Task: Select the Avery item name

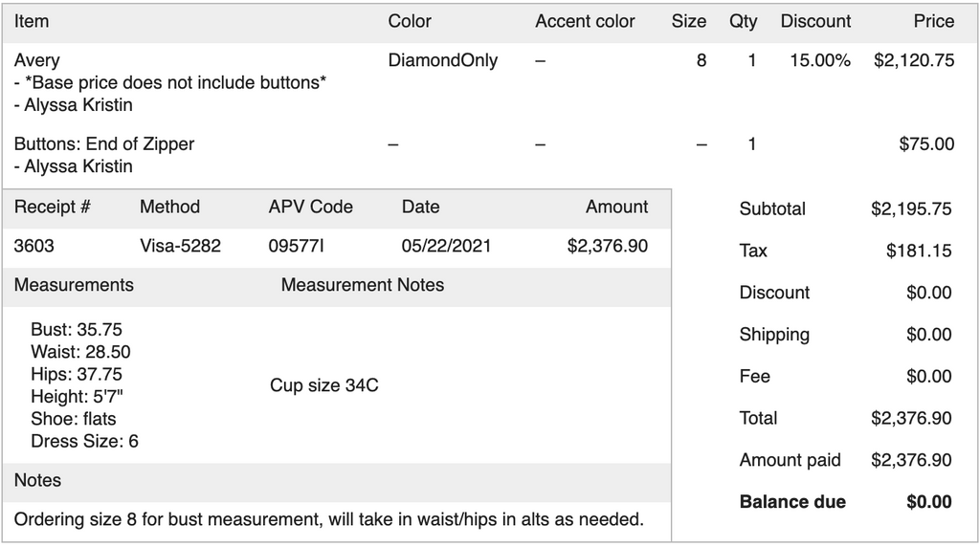Action: (x=36, y=60)
